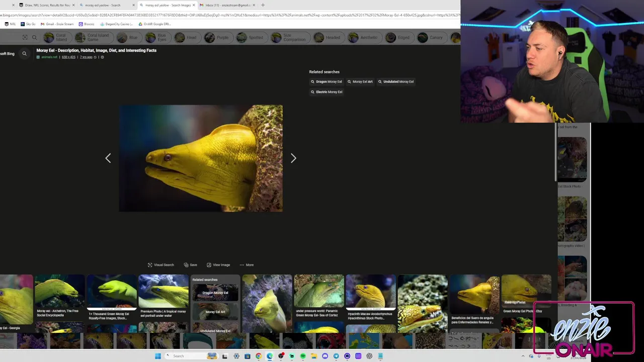
Task: Close the Search Images tab
Action: click(x=194, y=5)
